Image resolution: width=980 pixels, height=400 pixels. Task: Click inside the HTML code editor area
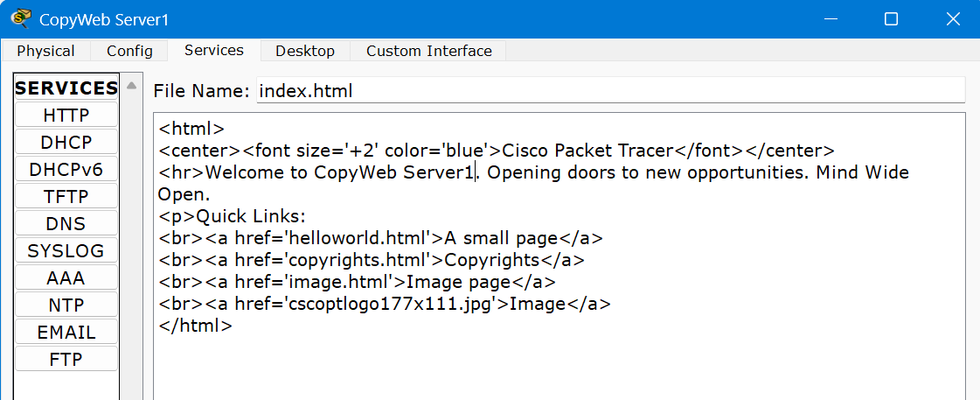560,359
